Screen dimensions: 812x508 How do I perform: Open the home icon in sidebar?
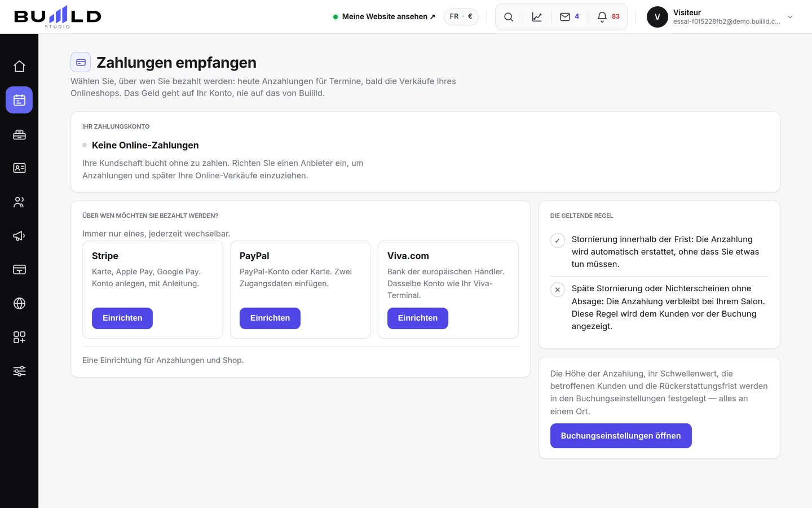click(x=19, y=66)
